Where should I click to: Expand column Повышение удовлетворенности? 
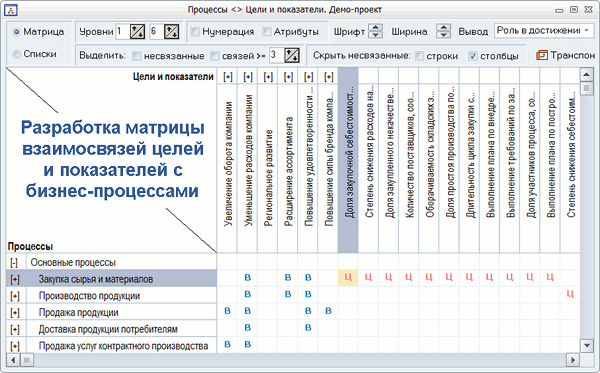coord(308,77)
